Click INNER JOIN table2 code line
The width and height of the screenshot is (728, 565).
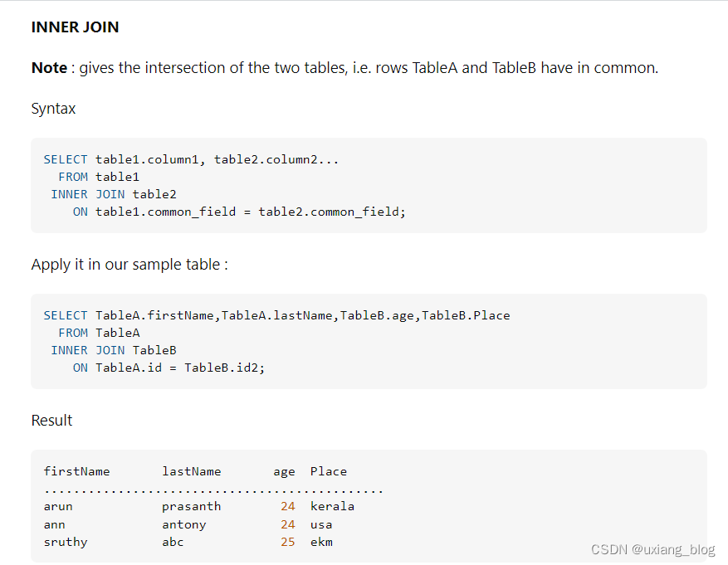click(x=113, y=194)
